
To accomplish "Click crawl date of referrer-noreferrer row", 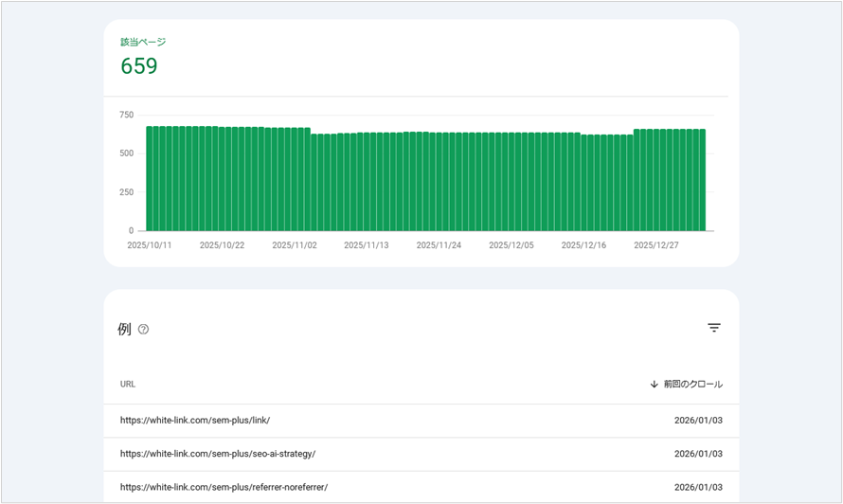I will point(698,487).
